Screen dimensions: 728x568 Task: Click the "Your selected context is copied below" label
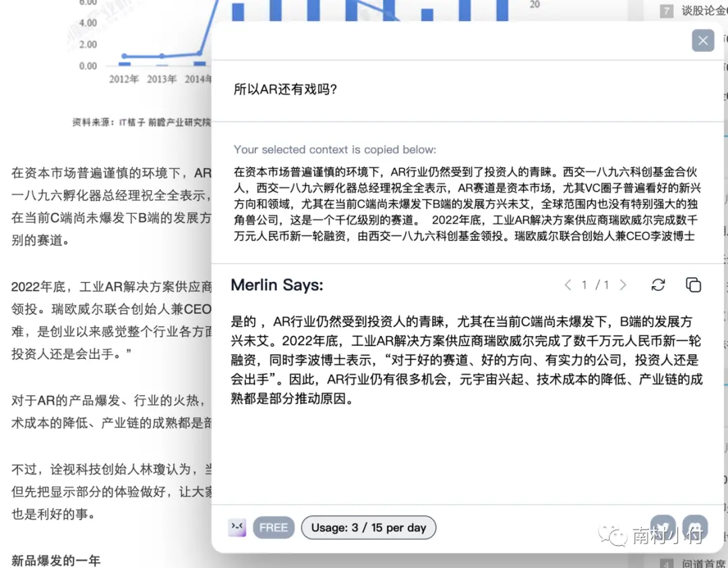335,150
